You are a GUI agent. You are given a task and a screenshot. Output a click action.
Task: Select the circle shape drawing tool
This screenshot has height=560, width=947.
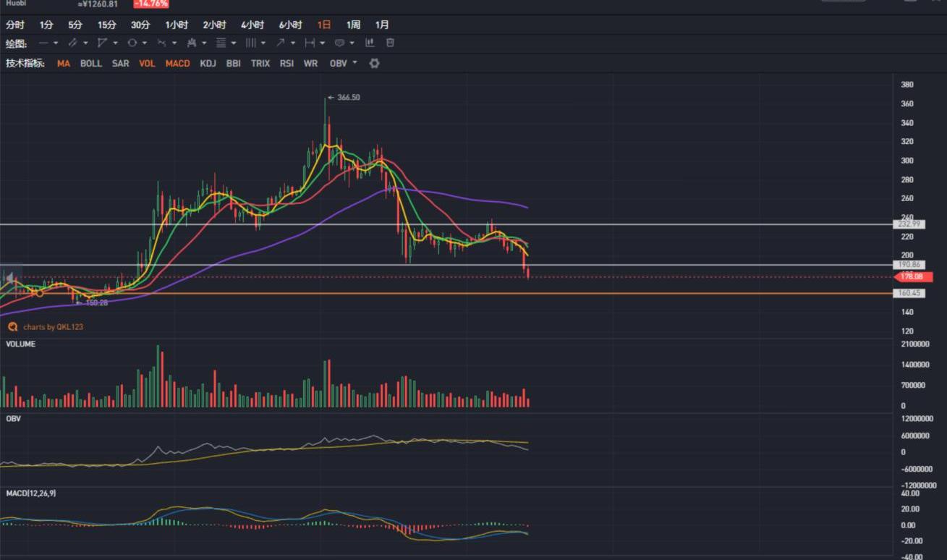(x=132, y=43)
